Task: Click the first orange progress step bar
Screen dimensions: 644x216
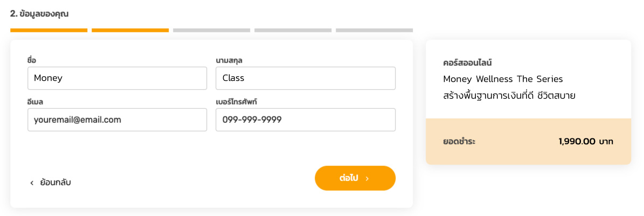Action: [x=49, y=30]
